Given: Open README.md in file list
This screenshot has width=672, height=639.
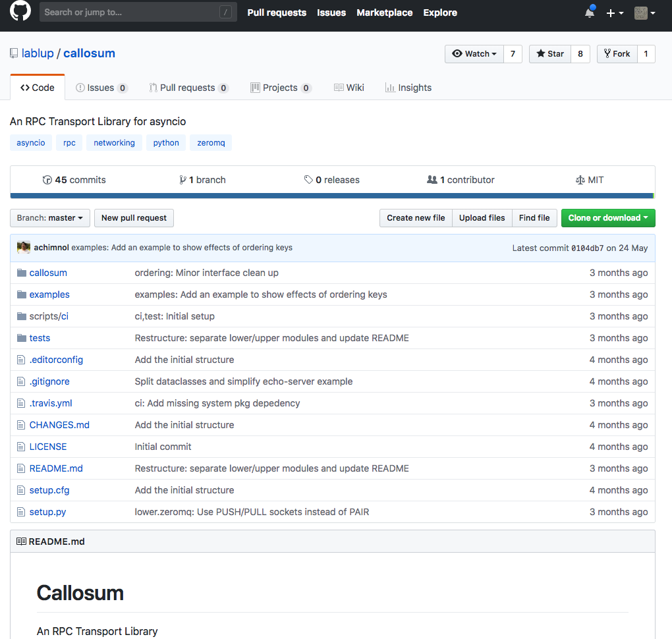Looking at the screenshot, I should click(x=56, y=468).
